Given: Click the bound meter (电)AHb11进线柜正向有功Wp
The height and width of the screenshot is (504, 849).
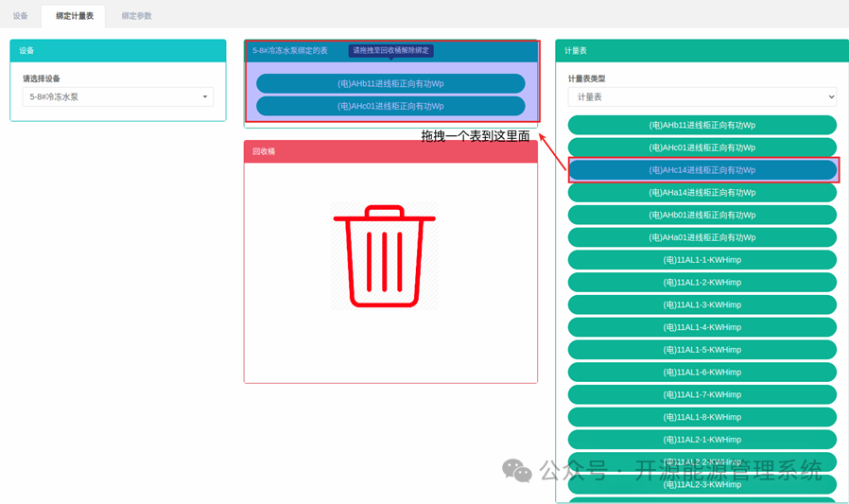Looking at the screenshot, I should pos(390,83).
